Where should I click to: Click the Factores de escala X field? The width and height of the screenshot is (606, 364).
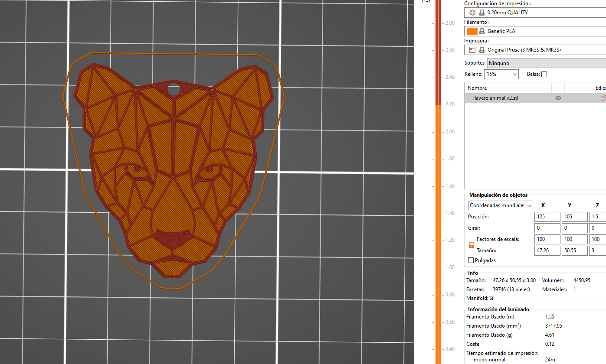(x=547, y=239)
